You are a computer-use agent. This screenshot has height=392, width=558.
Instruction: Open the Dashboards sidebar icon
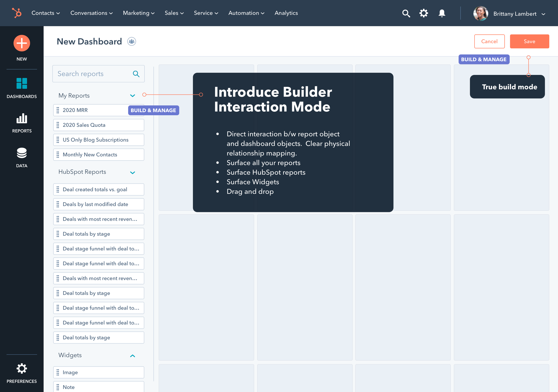22,83
